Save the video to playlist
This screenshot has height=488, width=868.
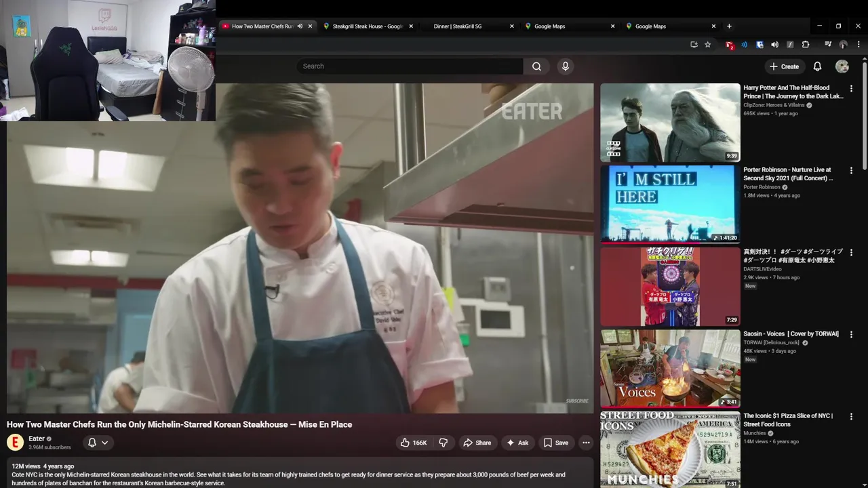[x=556, y=443]
